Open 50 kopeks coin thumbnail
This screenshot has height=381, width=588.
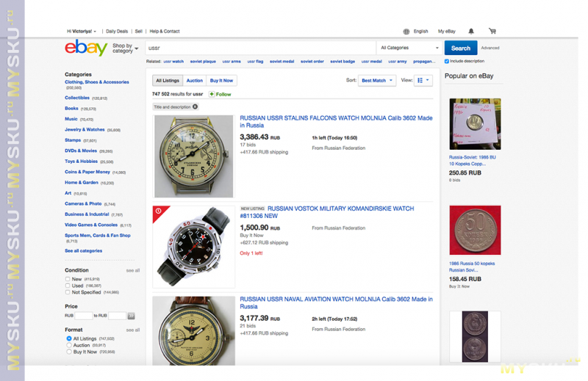[x=475, y=230]
